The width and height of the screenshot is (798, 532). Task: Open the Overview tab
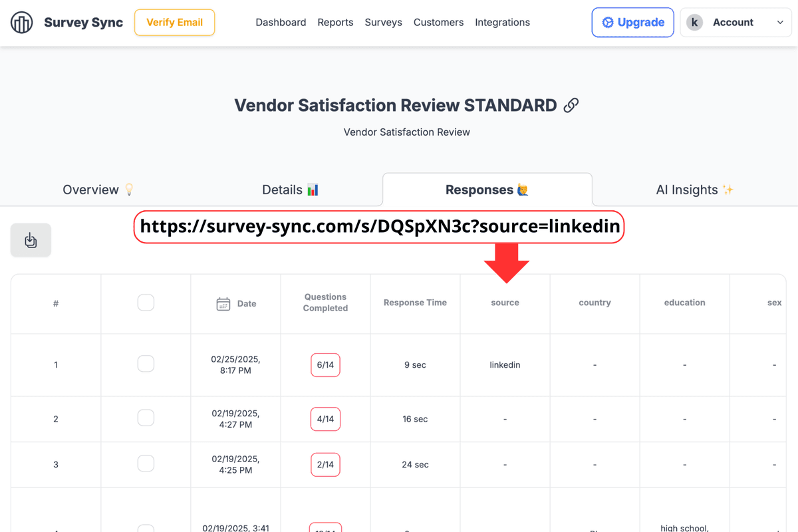(98, 190)
